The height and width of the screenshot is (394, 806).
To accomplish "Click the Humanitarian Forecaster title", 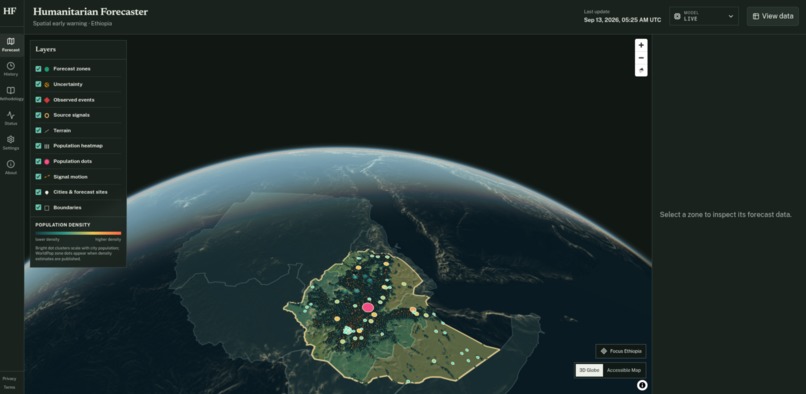I will coord(90,12).
